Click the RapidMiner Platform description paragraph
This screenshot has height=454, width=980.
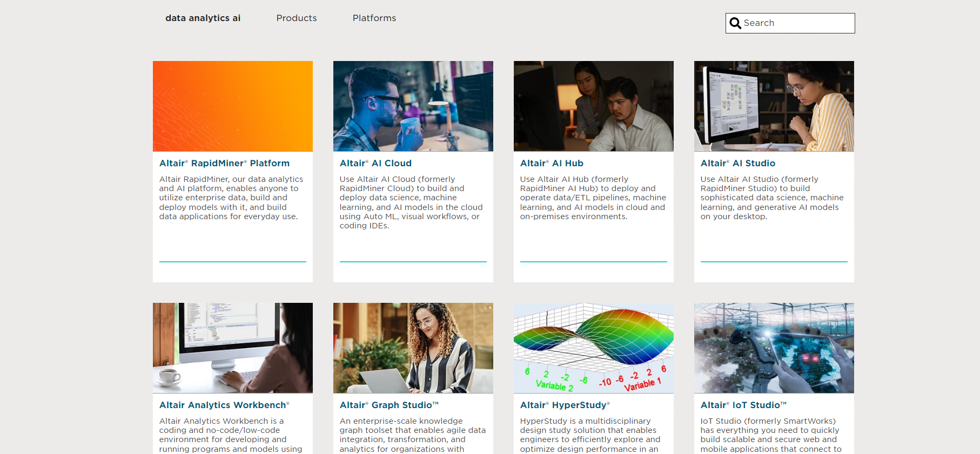[231, 198]
